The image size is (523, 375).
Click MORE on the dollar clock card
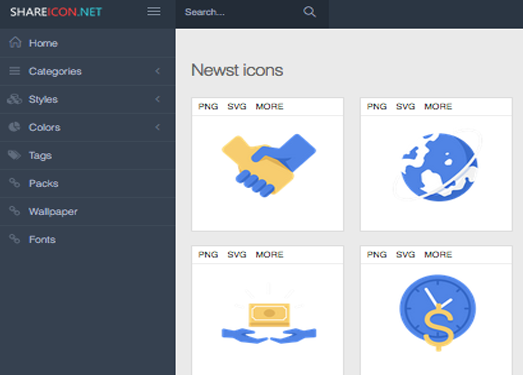(438, 255)
